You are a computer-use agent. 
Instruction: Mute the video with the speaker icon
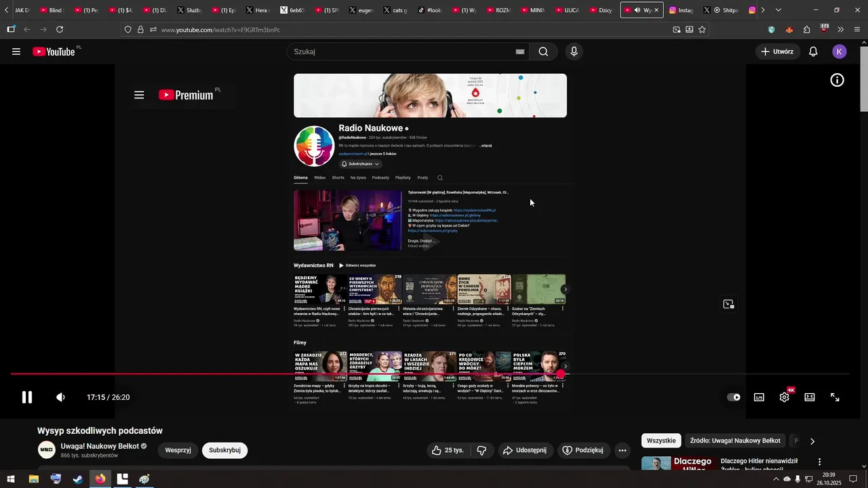tap(60, 397)
